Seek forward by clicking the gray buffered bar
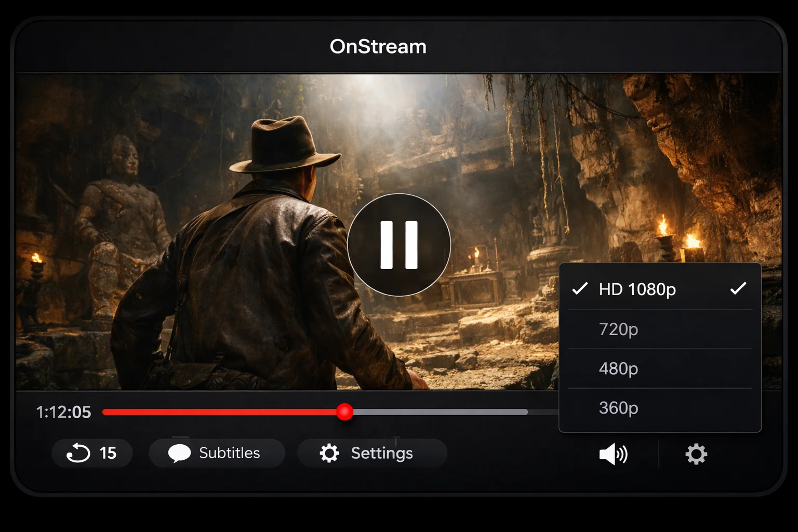 tap(442, 412)
